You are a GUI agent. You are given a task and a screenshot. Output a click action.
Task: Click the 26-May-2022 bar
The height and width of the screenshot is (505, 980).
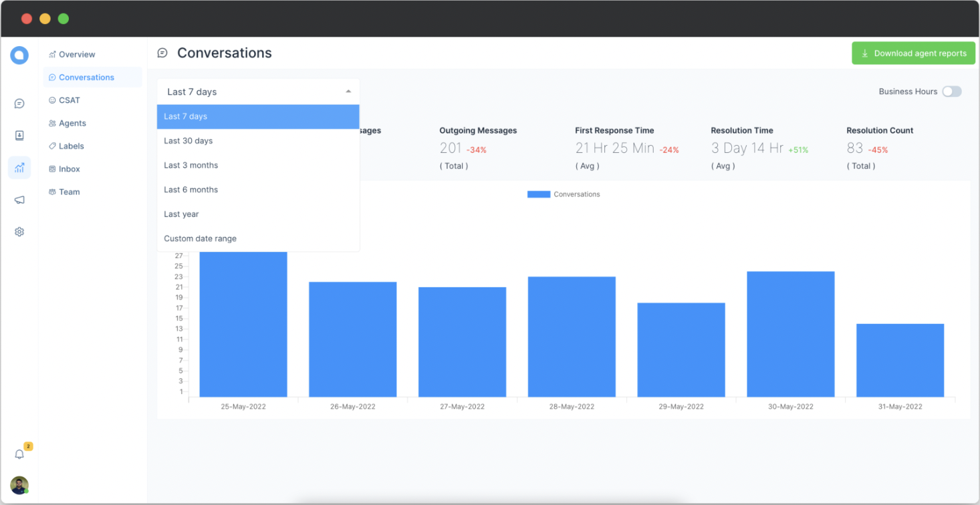pos(353,339)
